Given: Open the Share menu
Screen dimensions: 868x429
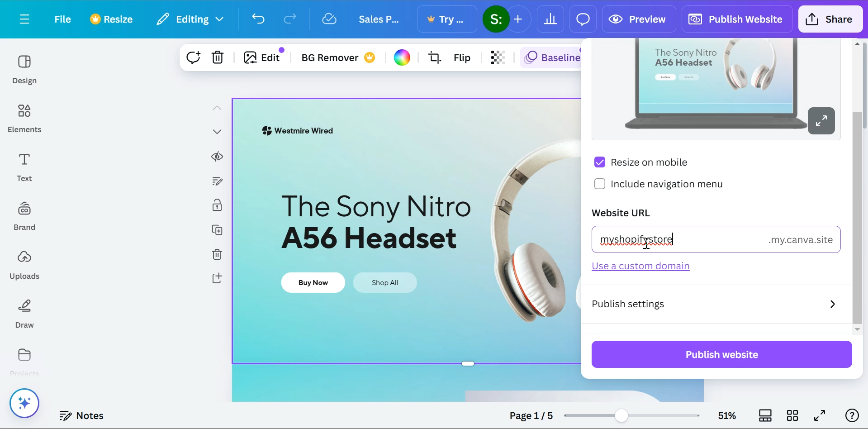Looking at the screenshot, I should (x=830, y=19).
